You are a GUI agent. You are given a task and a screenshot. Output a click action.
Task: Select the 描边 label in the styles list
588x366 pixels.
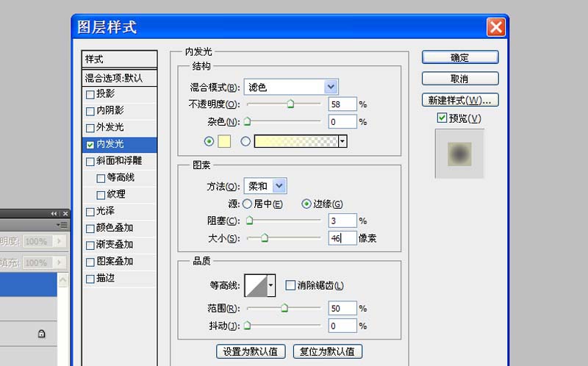tap(105, 279)
